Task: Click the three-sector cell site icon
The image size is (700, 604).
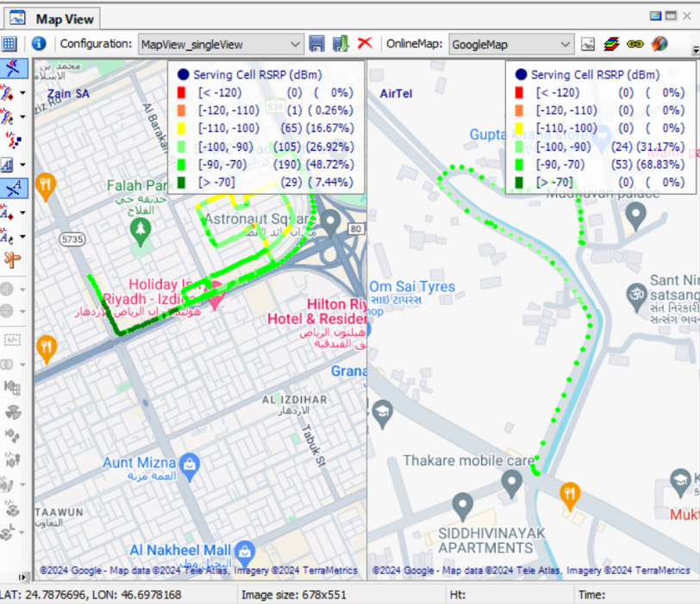Action: 13,412
